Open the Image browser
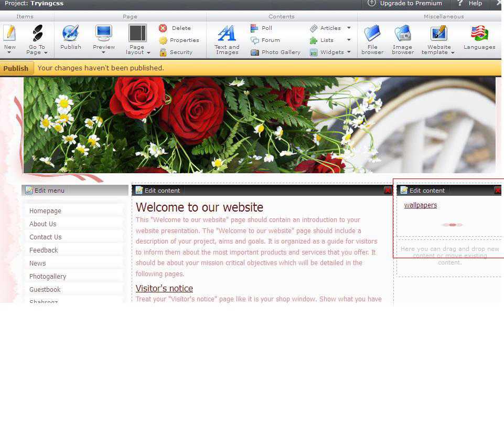504x442 pixels. 403,39
